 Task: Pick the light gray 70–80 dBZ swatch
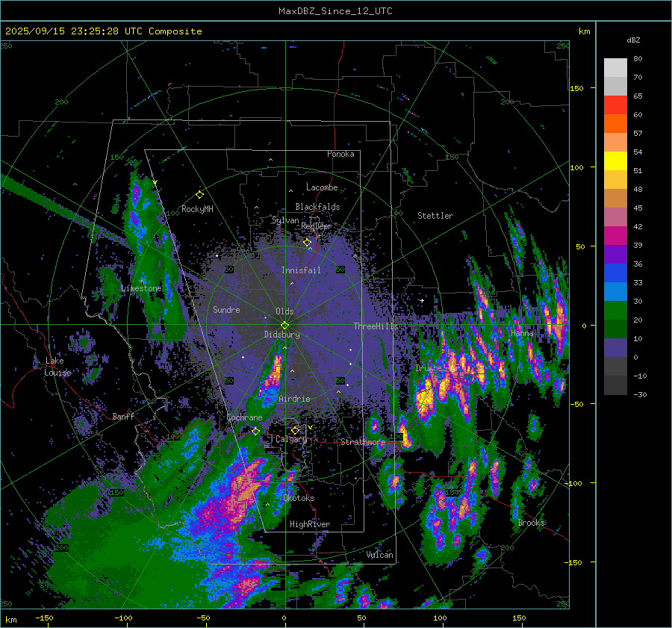(x=615, y=68)
